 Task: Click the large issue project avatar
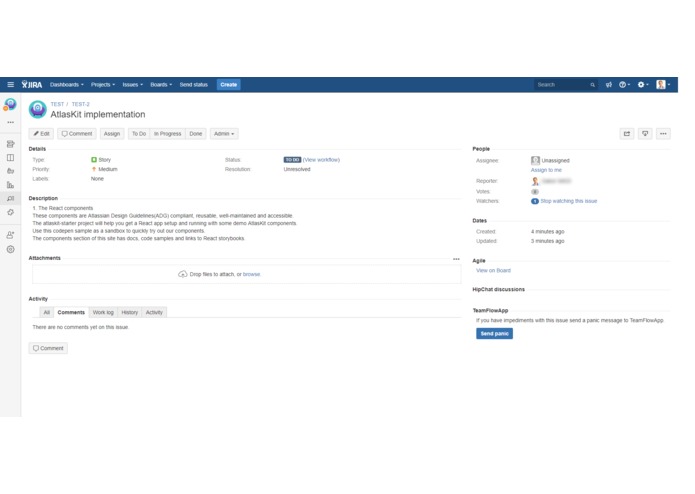click(x=38, y=109)
